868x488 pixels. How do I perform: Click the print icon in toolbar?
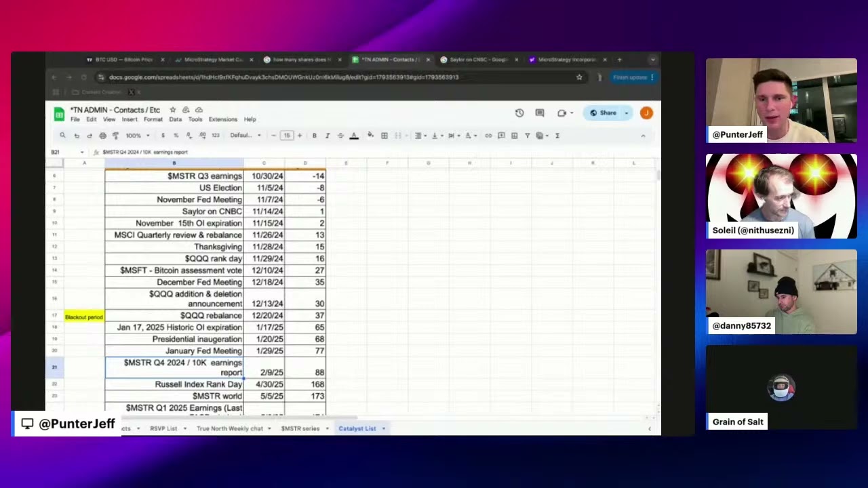tap(102, 136)
